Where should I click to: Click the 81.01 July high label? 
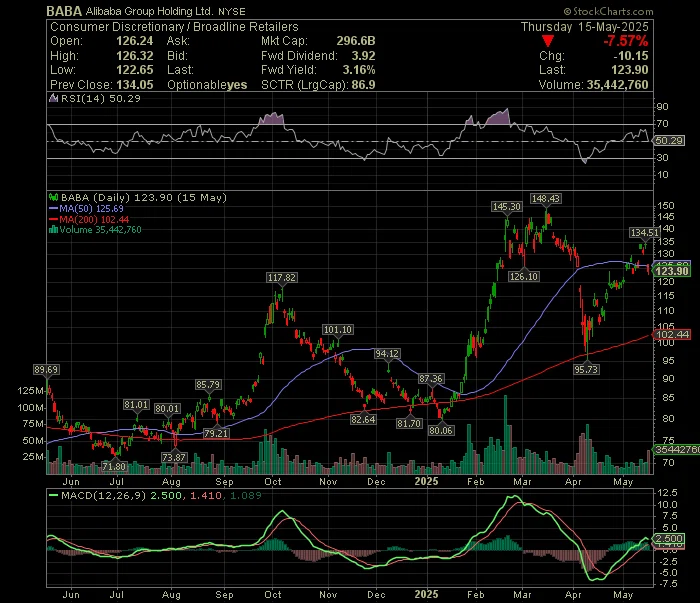(x=136, y=405)
